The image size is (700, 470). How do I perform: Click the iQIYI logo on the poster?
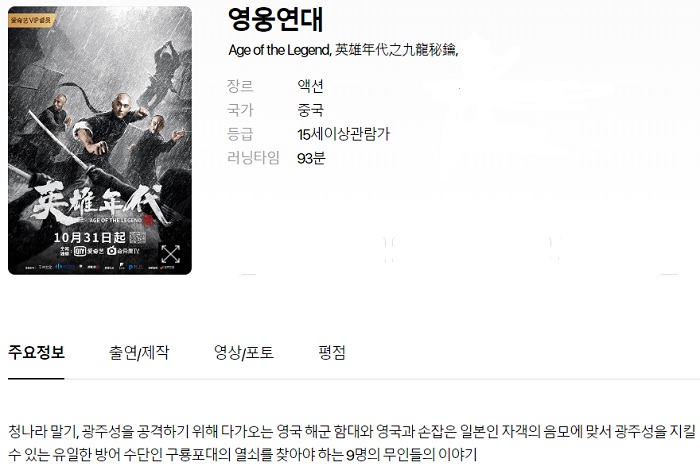coord(88,251)
